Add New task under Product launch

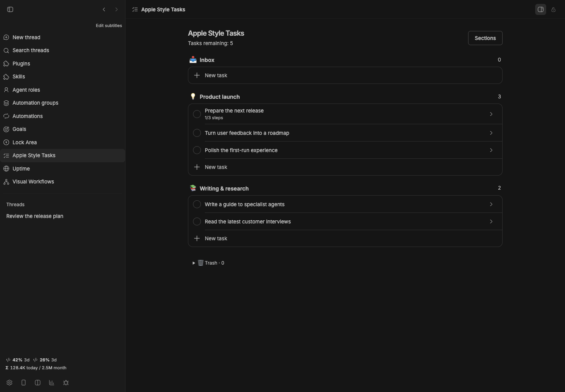(x=345, y=167)
